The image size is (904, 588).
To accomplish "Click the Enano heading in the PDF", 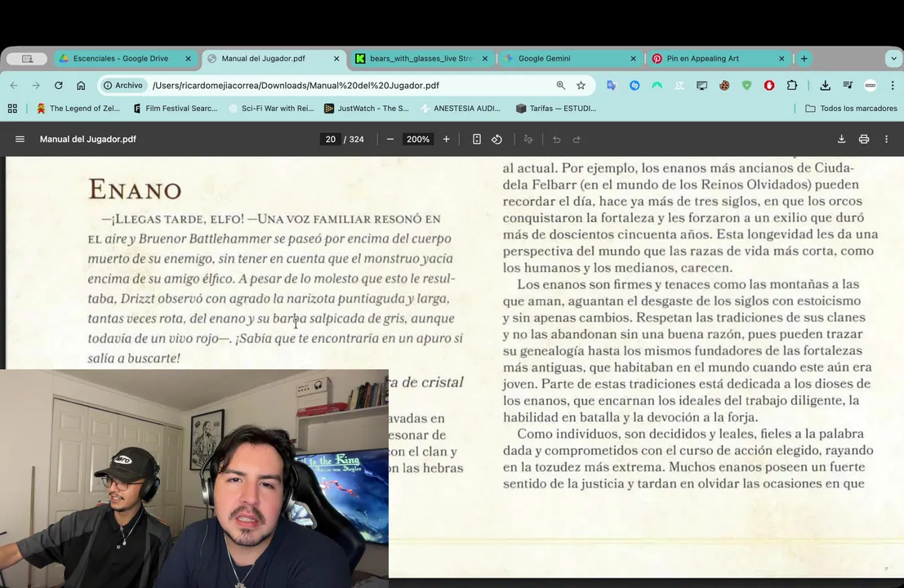I will pyautogui.click(x=135, y=189).
